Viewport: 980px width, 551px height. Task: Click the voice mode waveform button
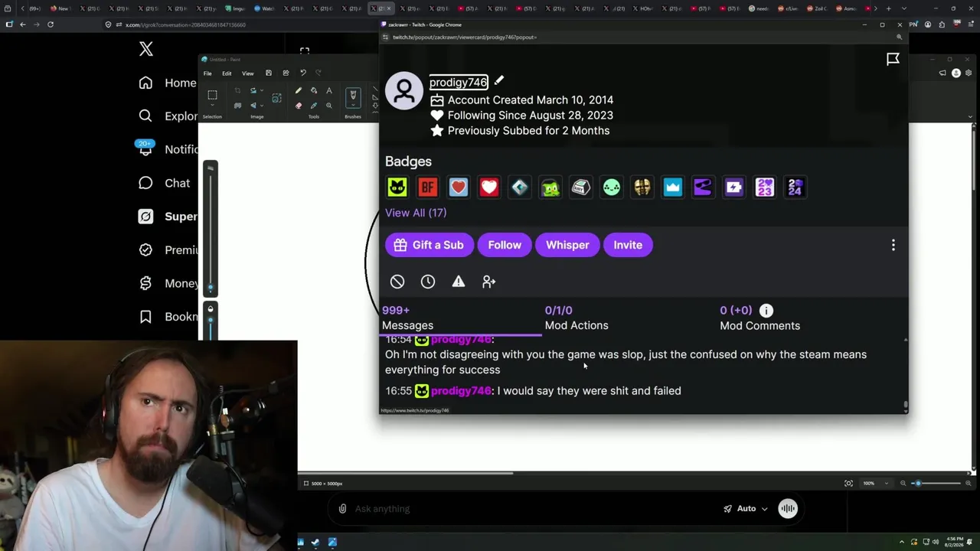tap(788, 509)
